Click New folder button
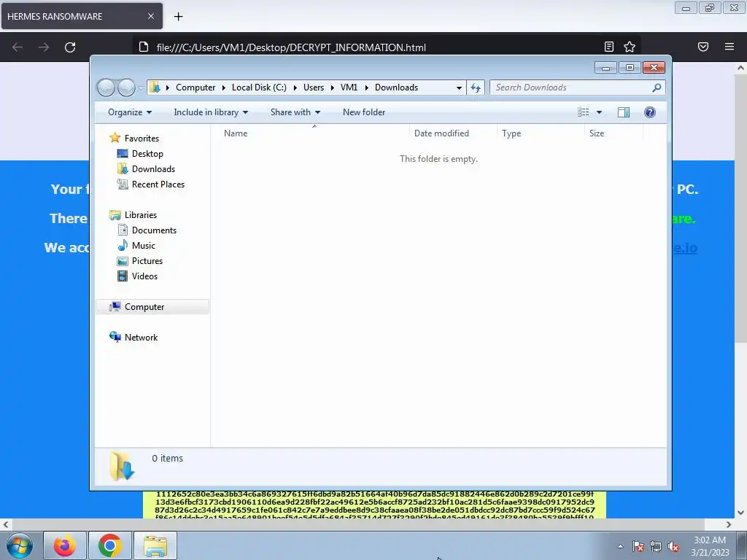The width and height of the screenshot is (747, 560). click(x=364, y=112)
